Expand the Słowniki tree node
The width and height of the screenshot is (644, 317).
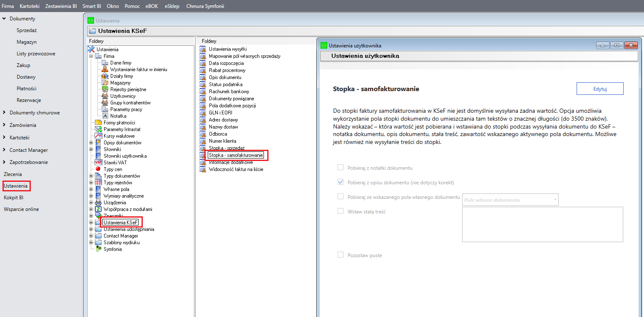[91, 149]
